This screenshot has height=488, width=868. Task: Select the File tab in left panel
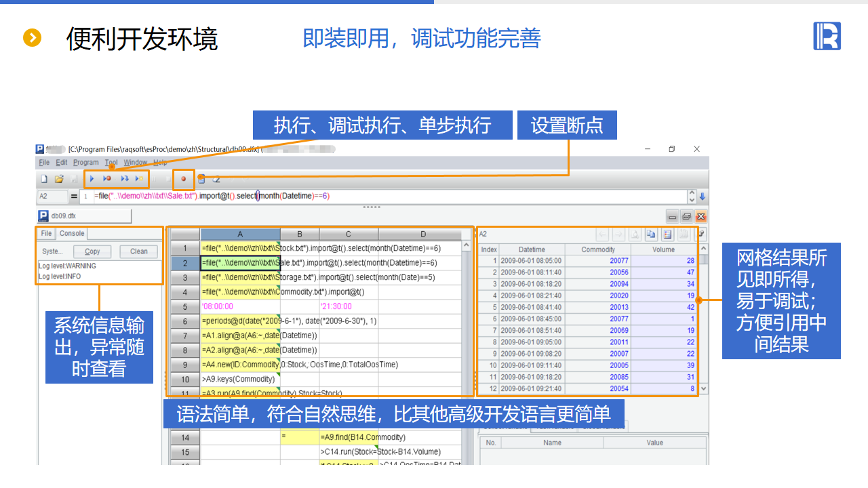click(x=46, y=233)
